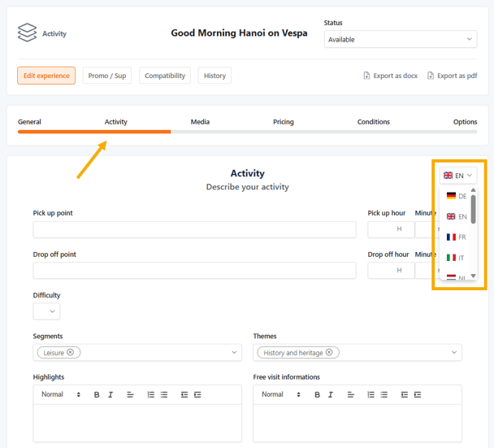The width and height of the screenshot is (494, 448).
Task: Expand the Difficulty dropdown
Action: pyautogui.click(x=46, y=311)
